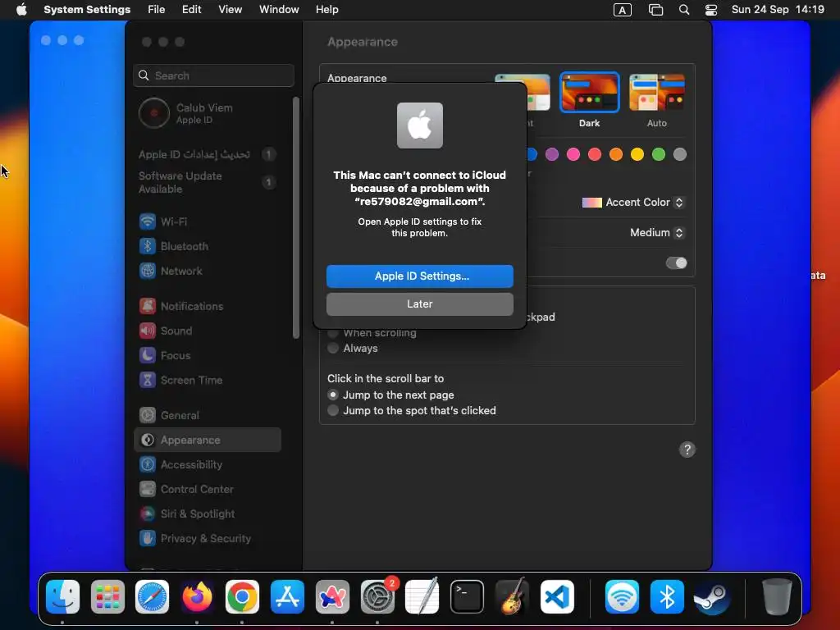Launch Safari from the Dock
Viewport: 840px width, 630px height.
152,597
